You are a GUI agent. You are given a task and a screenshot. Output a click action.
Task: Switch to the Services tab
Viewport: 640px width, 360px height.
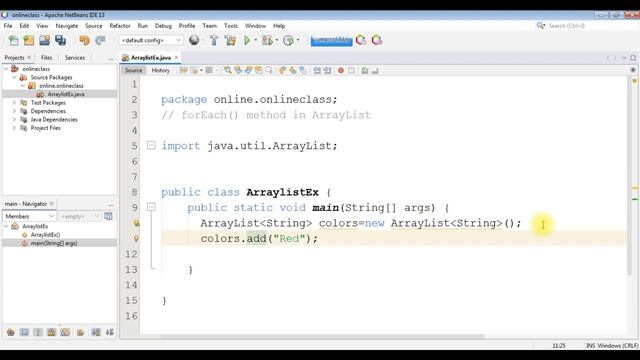click(x=75, y=58)
